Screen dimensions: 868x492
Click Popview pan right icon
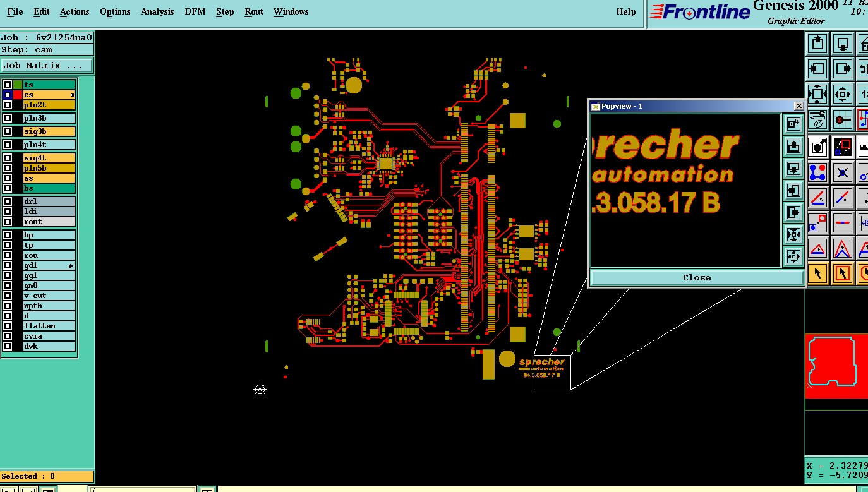[793, 212]
